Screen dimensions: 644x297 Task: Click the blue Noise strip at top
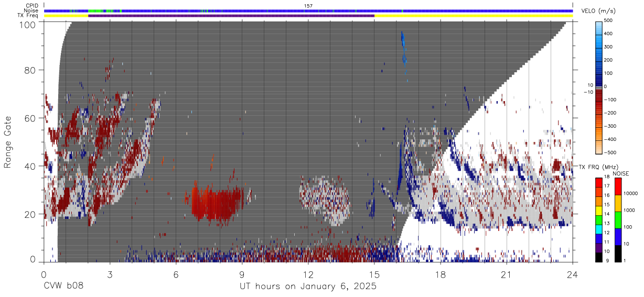click(308, 10)
